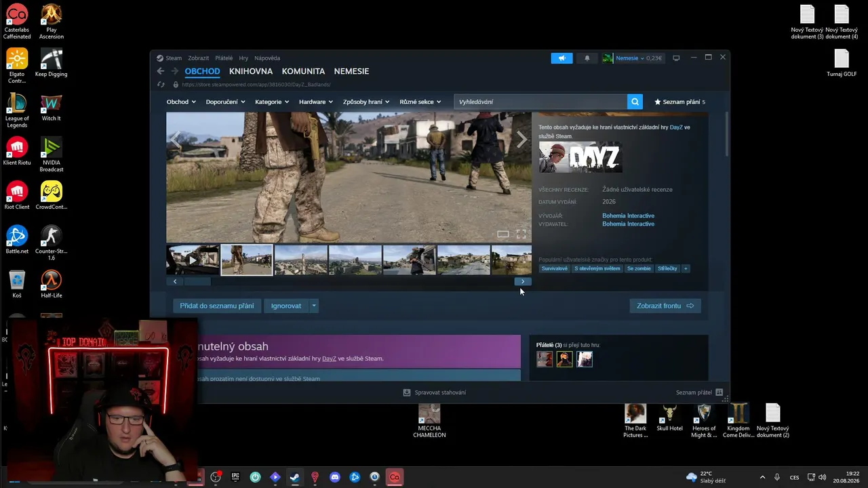The image size is (868, 488).
Task: Toggle theater mode for the screenshot
Action: pos(503,234)
